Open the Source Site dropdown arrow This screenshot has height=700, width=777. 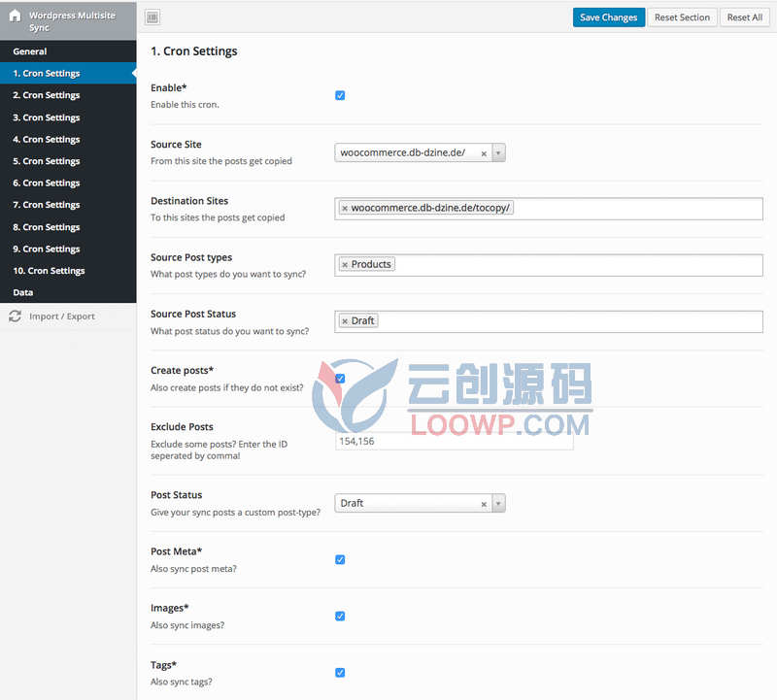click(x=498, y=153)
